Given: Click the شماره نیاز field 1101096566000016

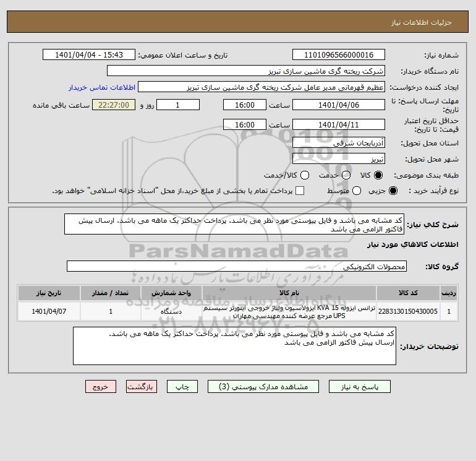Looking at the screenshot, I should click(x=339, y=54).
